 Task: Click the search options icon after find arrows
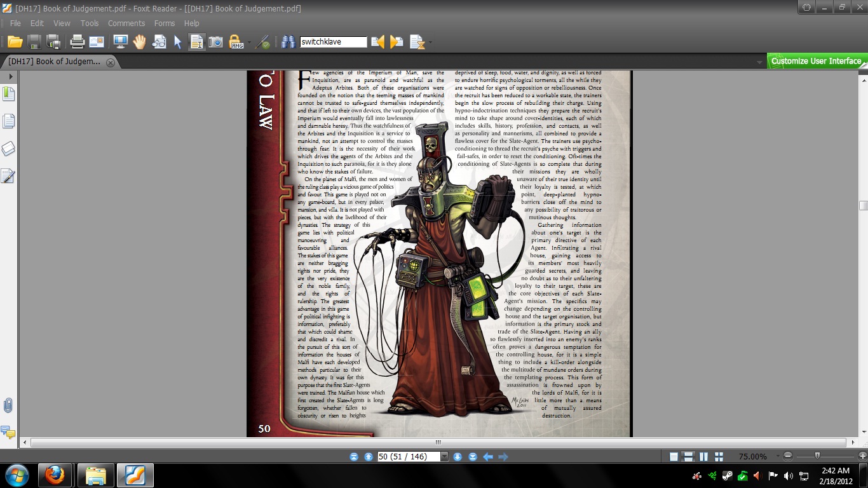tap(417, 42)
